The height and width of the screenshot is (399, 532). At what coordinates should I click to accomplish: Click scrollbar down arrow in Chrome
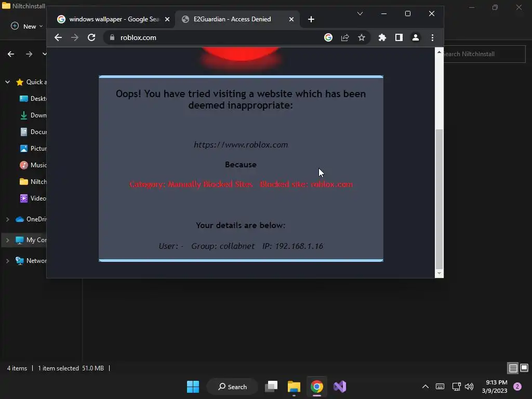pos(440,273)
